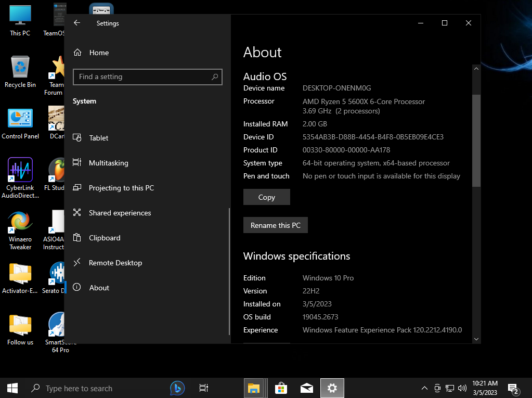The width and height of the screenshot is (532, 398).
Task: Select Activator-E... folder on desktop
Action: click(x=20, y=278)
